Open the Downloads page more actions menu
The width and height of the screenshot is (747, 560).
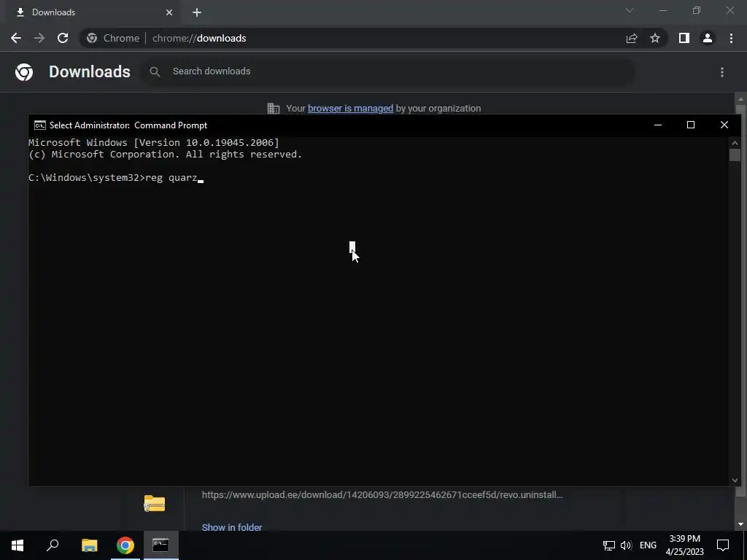coord(722,72)
